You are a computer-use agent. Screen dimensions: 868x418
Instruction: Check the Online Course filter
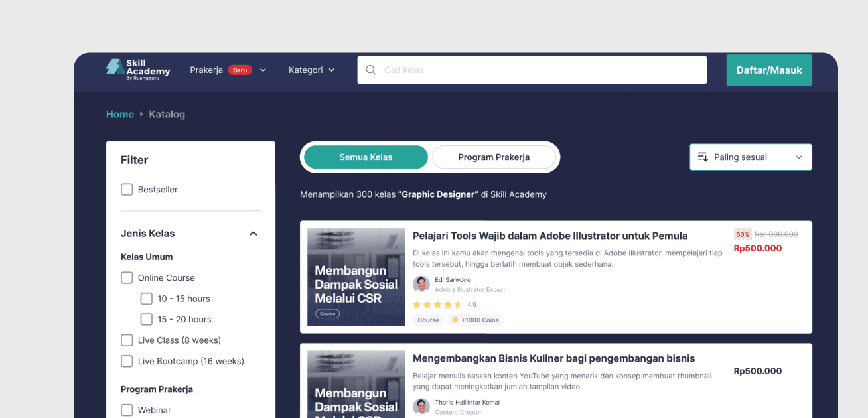tap(127, 278)
